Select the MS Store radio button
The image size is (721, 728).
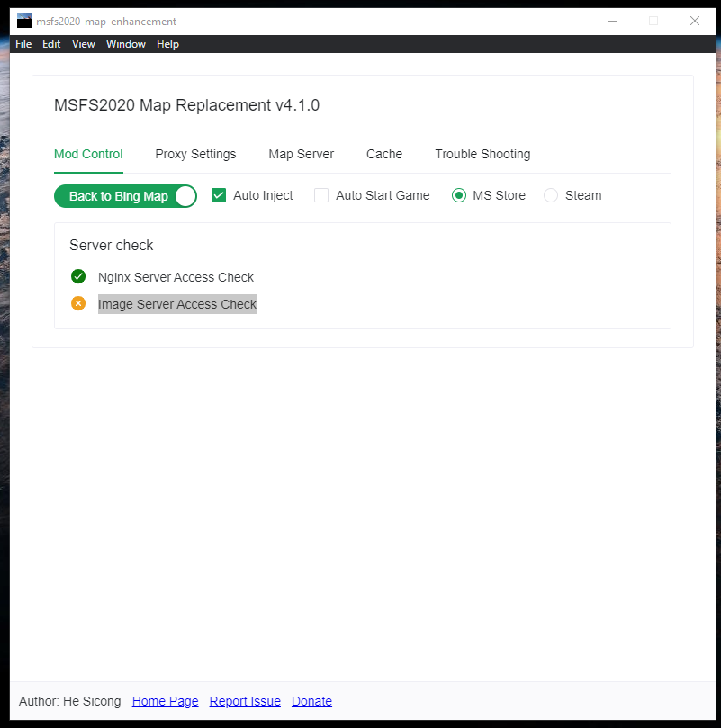pos(459,194)
